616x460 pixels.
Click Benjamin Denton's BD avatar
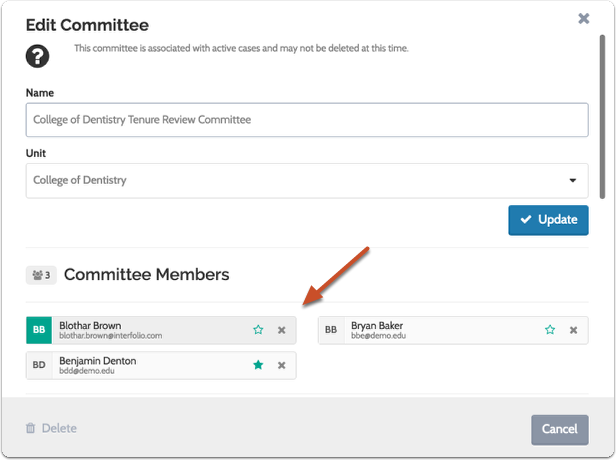(39, 366)
